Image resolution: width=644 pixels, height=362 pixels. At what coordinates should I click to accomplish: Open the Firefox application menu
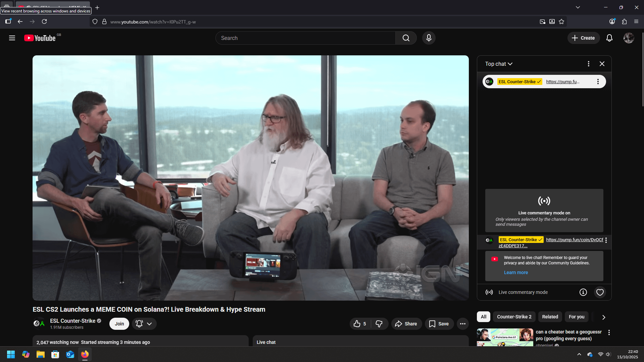point(636,21)
